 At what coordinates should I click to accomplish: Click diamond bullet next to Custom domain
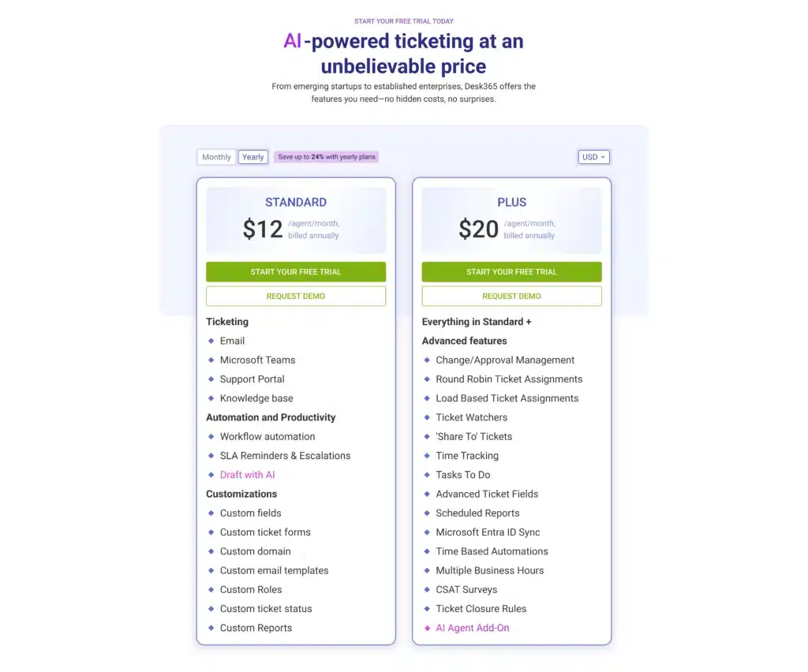pyautogui.click(x=211, y=551)
